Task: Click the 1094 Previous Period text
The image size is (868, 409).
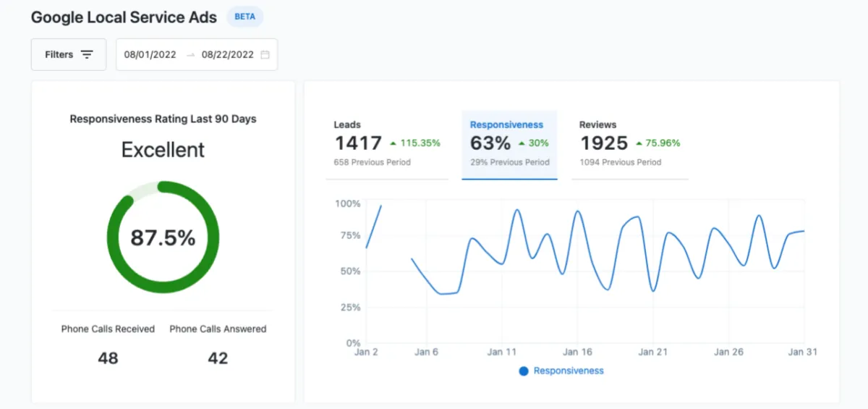Action: [620, 162]
